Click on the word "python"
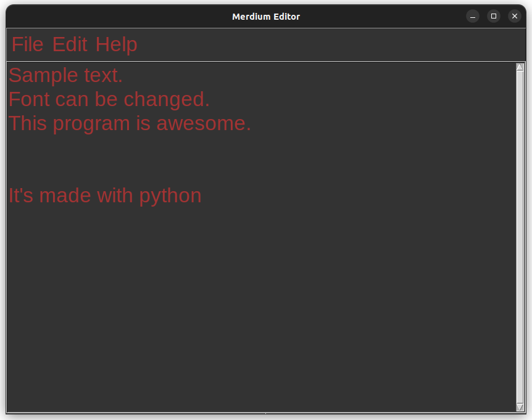Screen dimensions: 532x420 [170, 196]
